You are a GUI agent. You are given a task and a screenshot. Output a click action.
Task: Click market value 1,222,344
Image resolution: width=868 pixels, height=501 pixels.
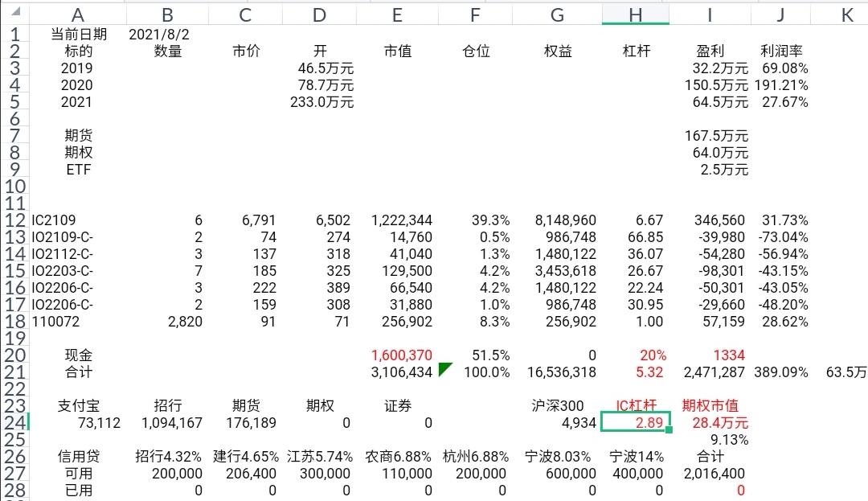coord(401,220)
